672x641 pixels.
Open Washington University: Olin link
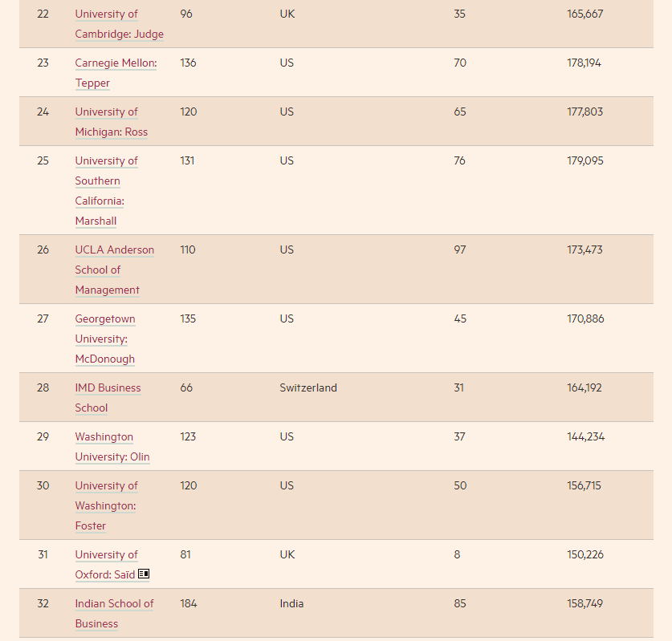click(112, 447)
